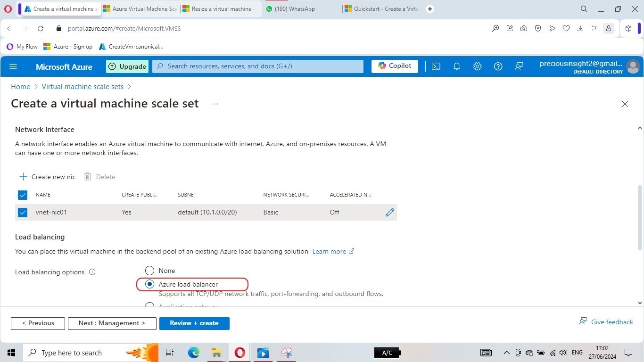The width and height of the screenshot is (644, 362).
Task: Open the Help question mark icon
Action: (x=498, y=66)
